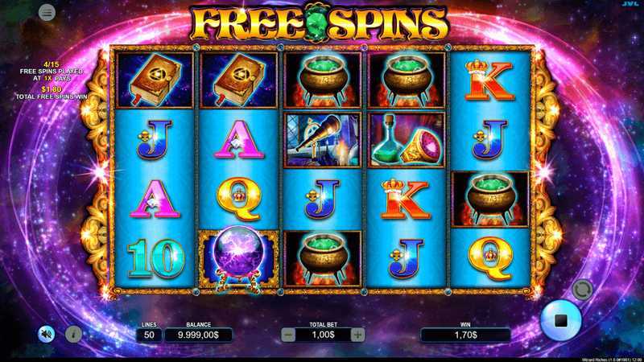Open the info paytable button
Image resolution: width=644 pixels, height=362 pixels.
[73, 334]
